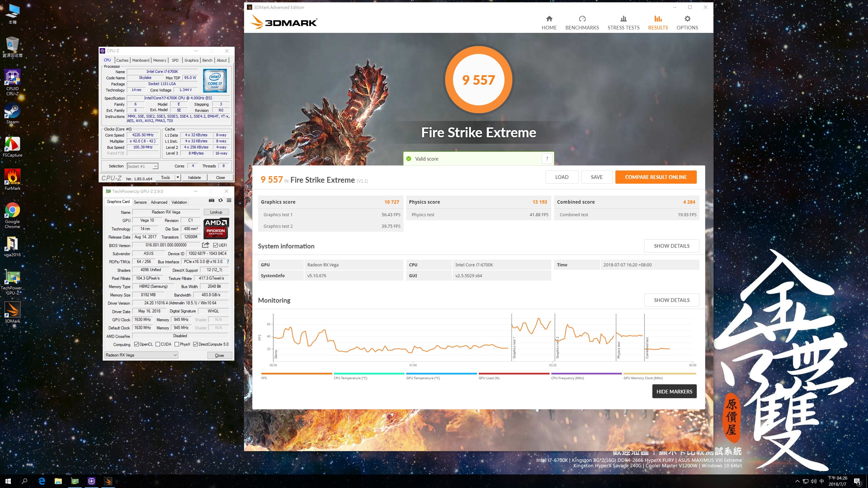Open the Recycle Bin desktop icon
868x488 pixels.
point(13,47)
